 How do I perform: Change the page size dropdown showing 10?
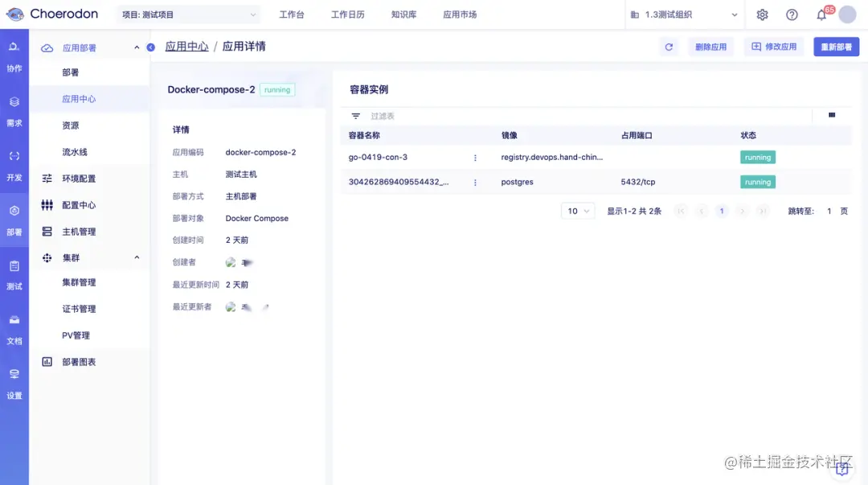tap(578, 212)
